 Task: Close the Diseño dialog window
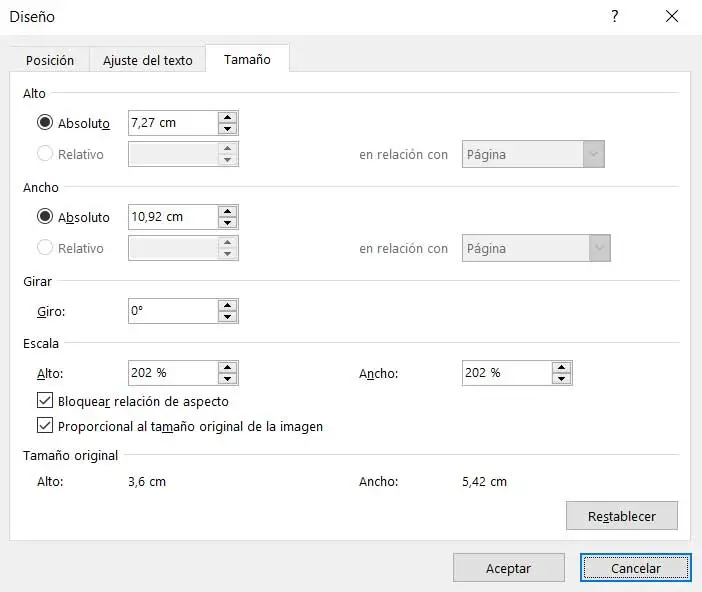click(x=672, y=16)
